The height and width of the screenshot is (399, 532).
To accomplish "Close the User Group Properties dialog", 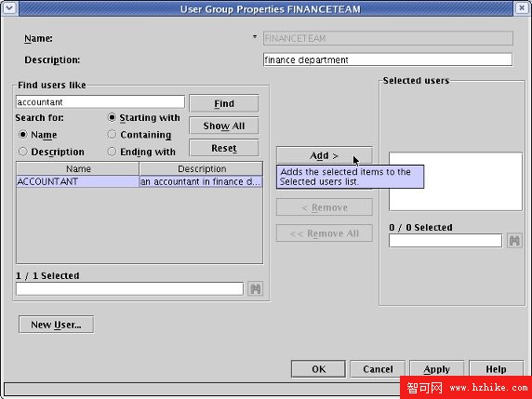I will (522, 7).
